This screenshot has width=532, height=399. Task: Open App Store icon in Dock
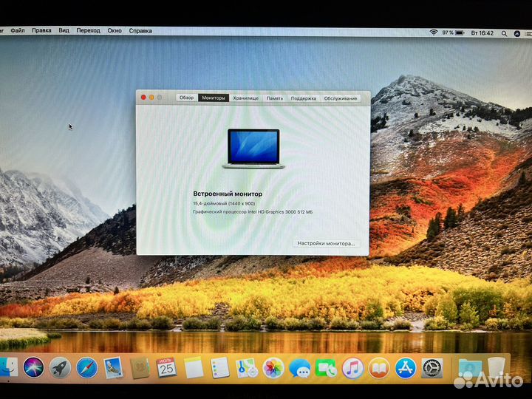click(x=406, y=368)
